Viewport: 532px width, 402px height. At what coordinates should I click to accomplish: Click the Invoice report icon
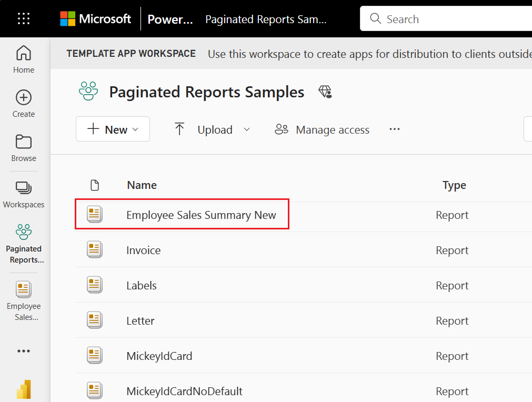95,249
